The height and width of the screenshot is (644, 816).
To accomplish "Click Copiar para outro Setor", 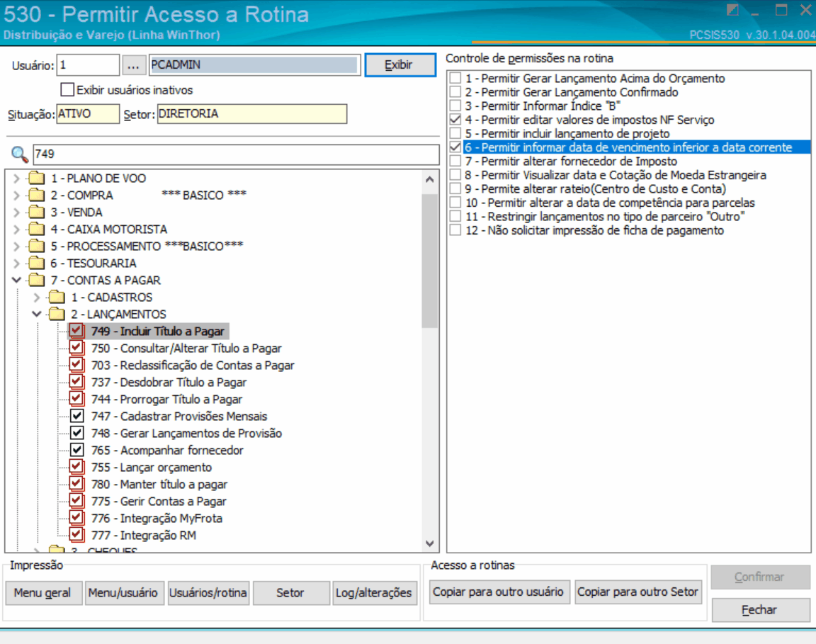I will click(638, 592).
